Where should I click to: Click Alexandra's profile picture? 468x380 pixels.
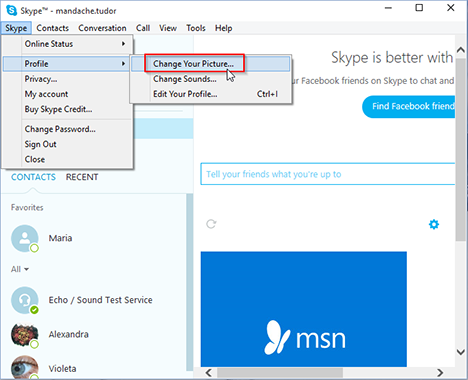click(25, 334)
